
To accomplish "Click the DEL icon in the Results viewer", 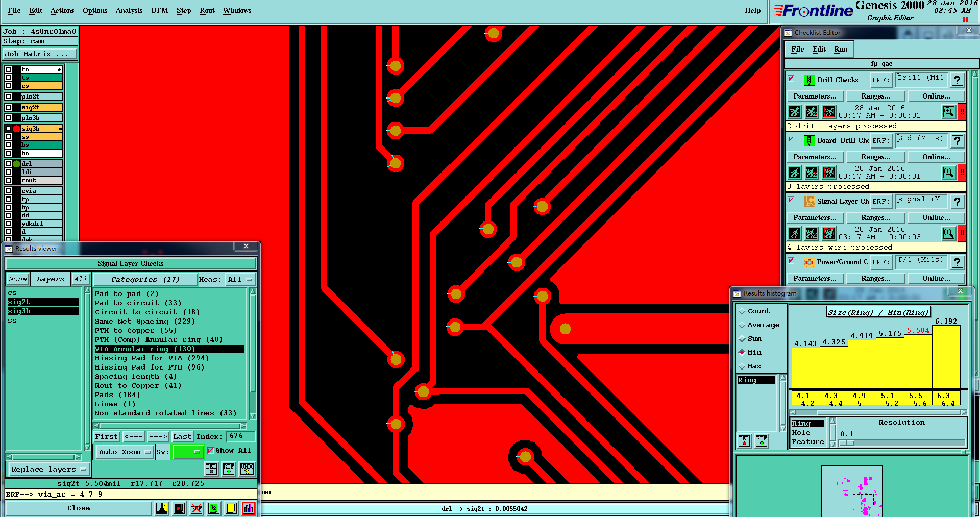I will pos(211,469).
